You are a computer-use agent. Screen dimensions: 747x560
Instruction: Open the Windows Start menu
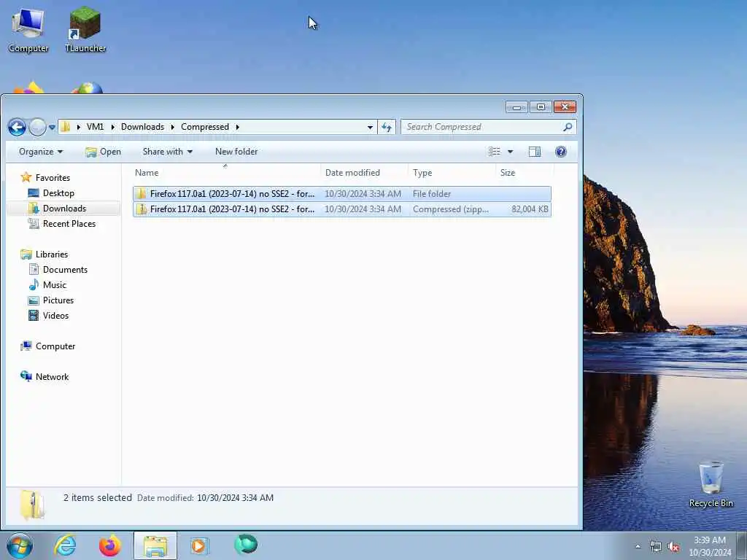coord(20,545)
